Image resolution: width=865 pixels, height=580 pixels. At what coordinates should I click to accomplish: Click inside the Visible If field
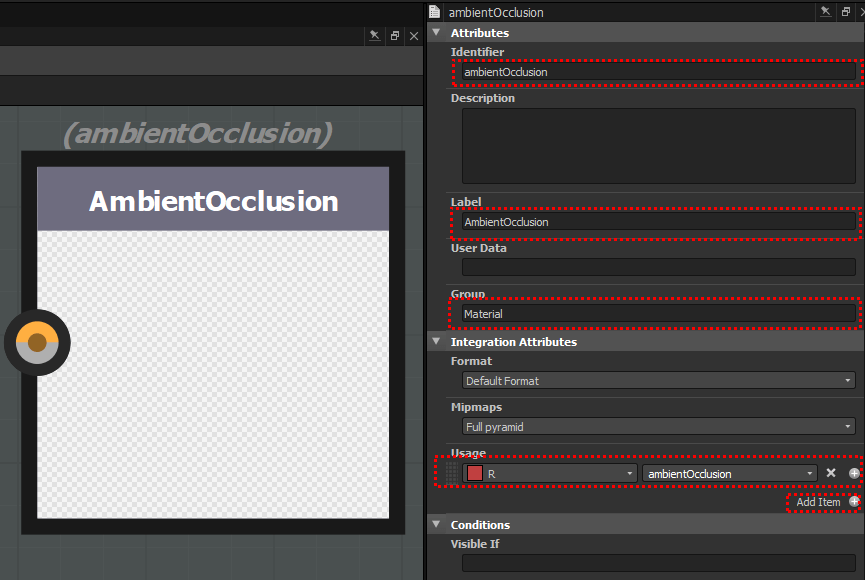tap(655, 564)
